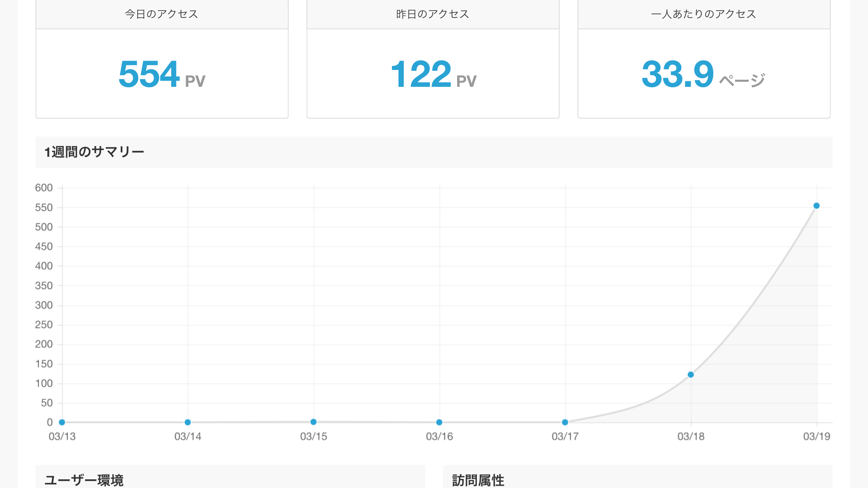Click the 554 PV today access value
Image resolution: width=868 pixels, height=488 pixels.
[162, 74]
